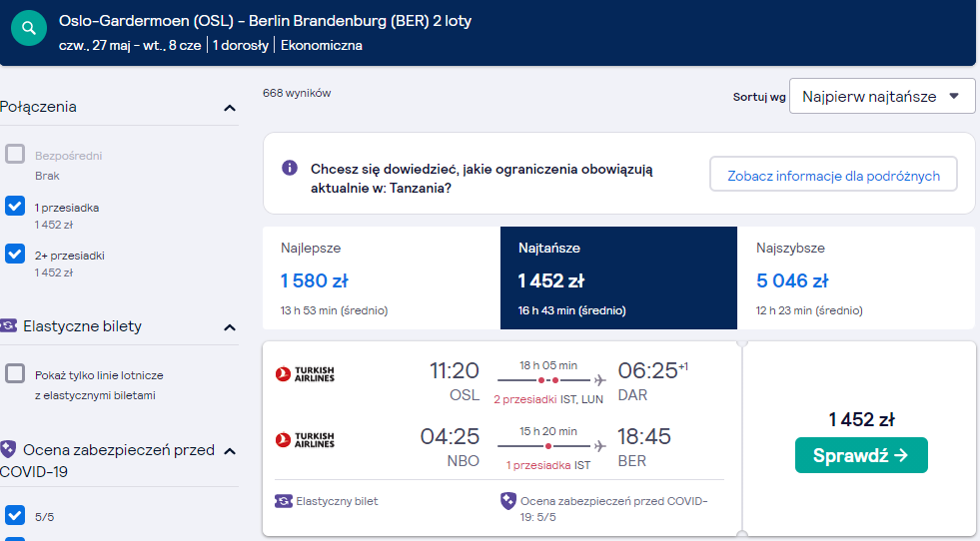
Task: Click the COVID-19 shield icon in sidebar
Action: pos(8,449)
